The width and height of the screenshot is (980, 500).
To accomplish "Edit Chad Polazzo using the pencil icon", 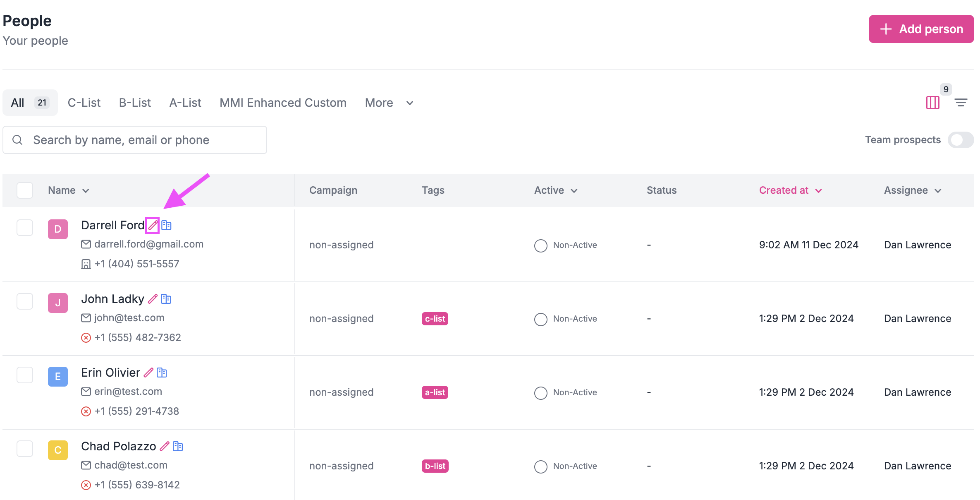I will pyautogui.click(x=165, y=446).
